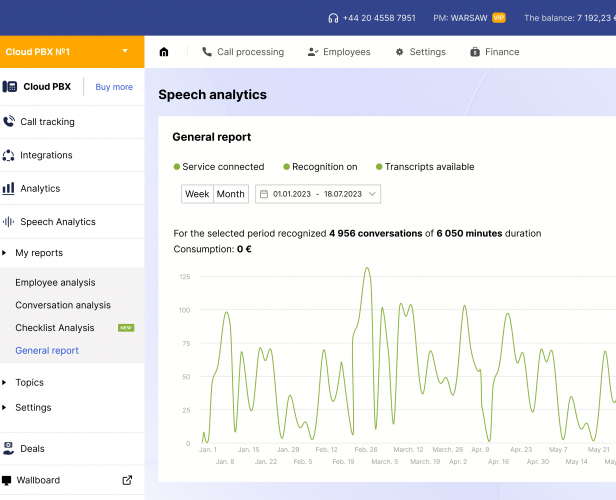Click the headset support phone icon
Image resolution: width=616 pixels, height=500 pixels.
click(x=333, y=18)
